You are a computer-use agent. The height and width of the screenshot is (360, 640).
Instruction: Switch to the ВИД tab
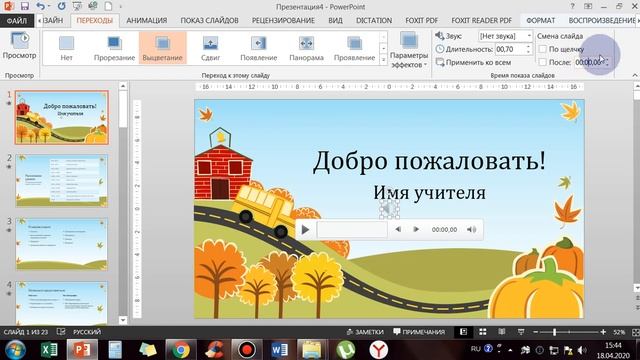pyautogui.click(x=336, y=20)
